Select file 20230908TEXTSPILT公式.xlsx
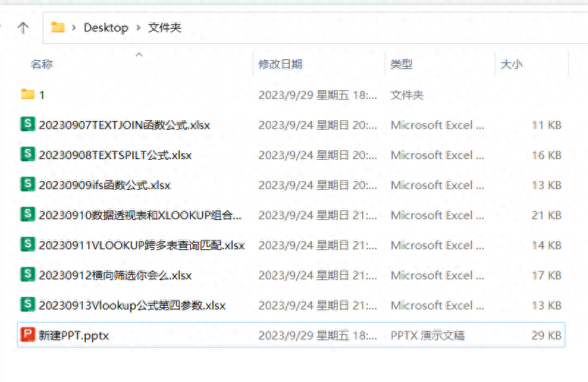Screen dimensions: 588x382 point(115,155)
